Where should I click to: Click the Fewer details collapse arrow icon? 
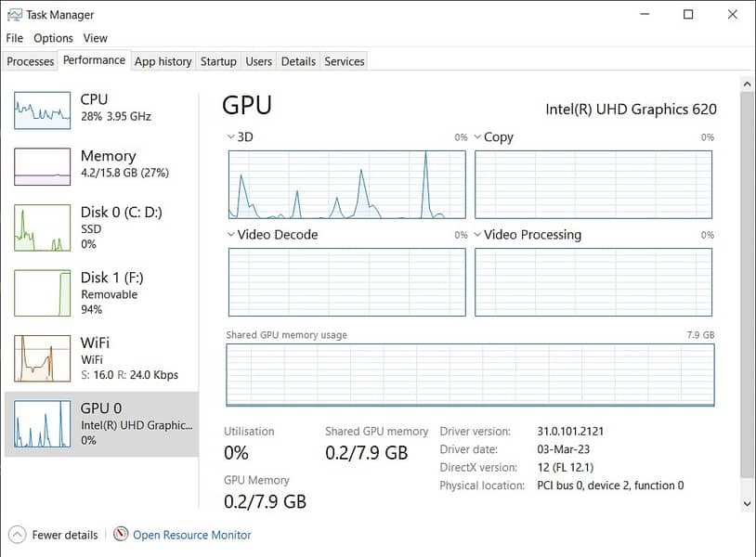click(17, 535)
